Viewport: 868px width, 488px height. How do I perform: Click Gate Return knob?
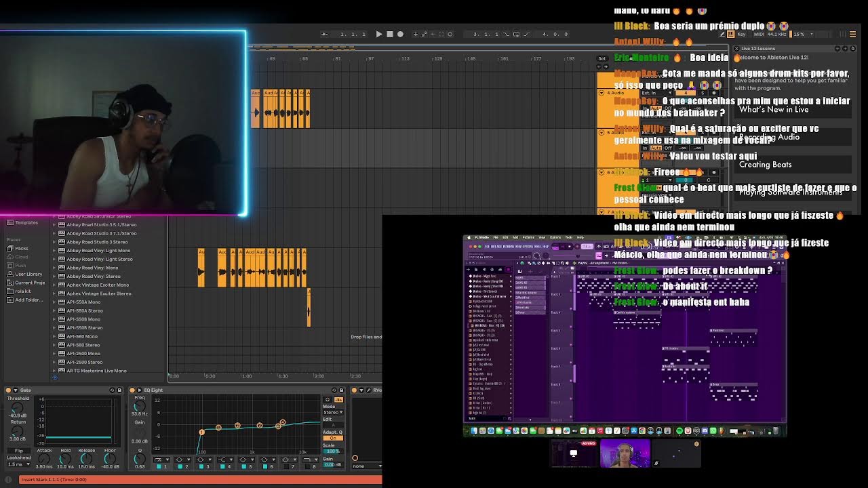[17, 431]
